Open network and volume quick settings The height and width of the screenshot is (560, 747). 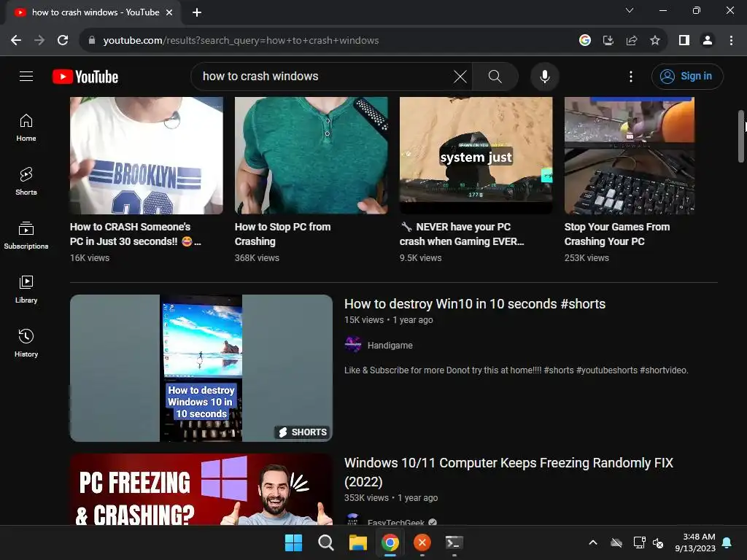(649, 542)
